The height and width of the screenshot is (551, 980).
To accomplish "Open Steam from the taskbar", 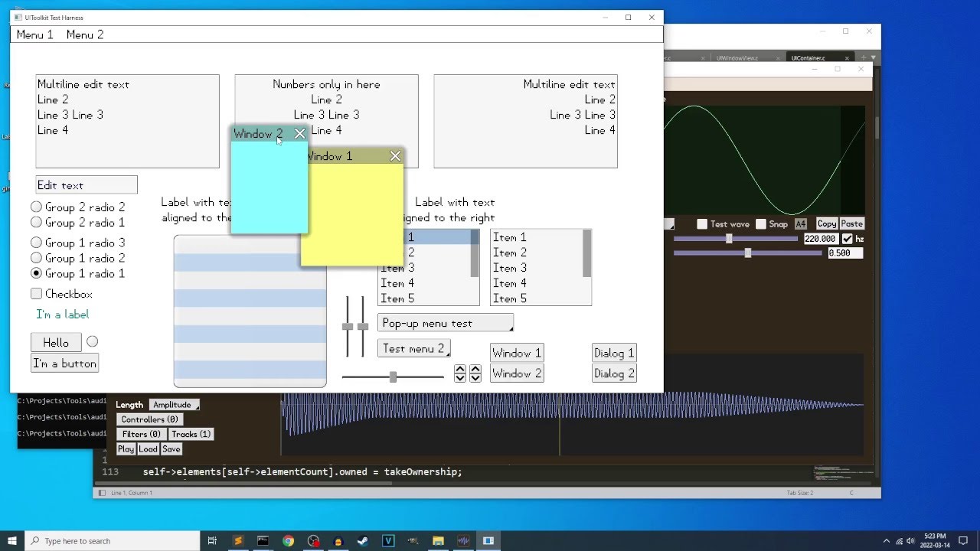I will pyautogui.click(x=363, y=541).
